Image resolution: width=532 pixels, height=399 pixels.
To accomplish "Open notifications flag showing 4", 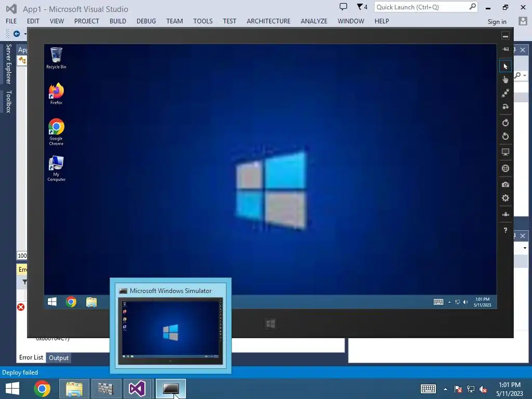I will (x=362, y=7).
